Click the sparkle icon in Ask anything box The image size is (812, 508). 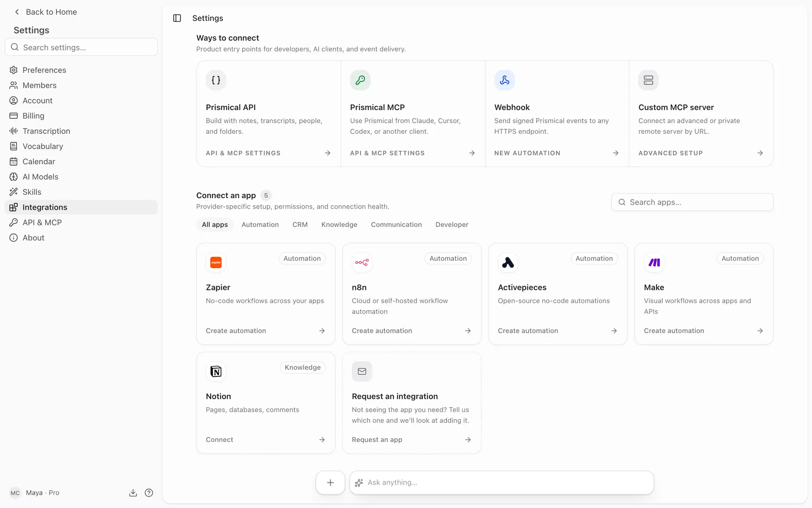tap(359, 483)
